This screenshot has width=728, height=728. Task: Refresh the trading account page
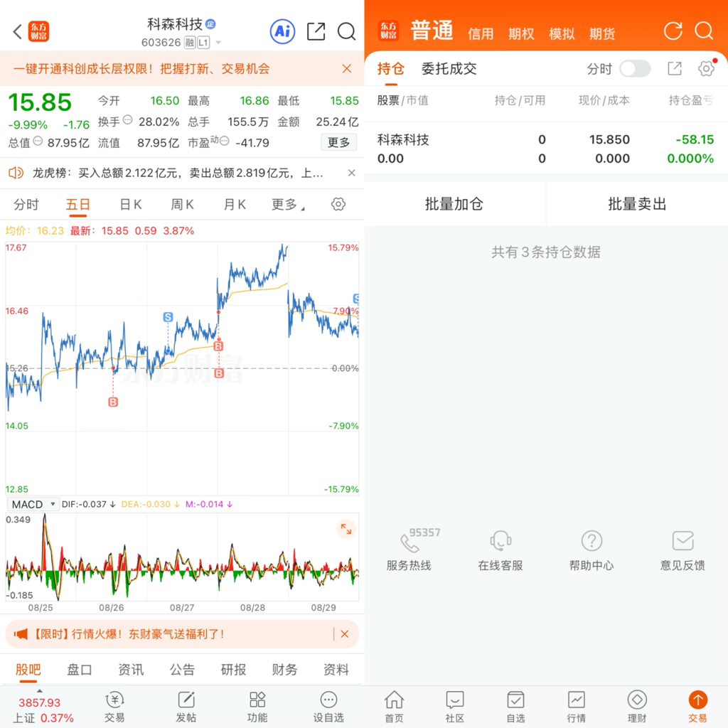(x=673, y=31)
